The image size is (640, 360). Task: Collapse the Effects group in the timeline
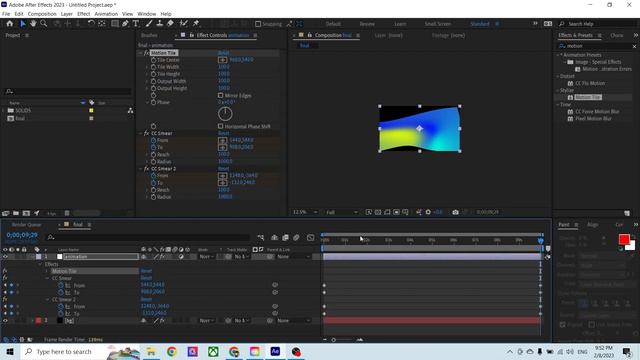coord(40,264)
